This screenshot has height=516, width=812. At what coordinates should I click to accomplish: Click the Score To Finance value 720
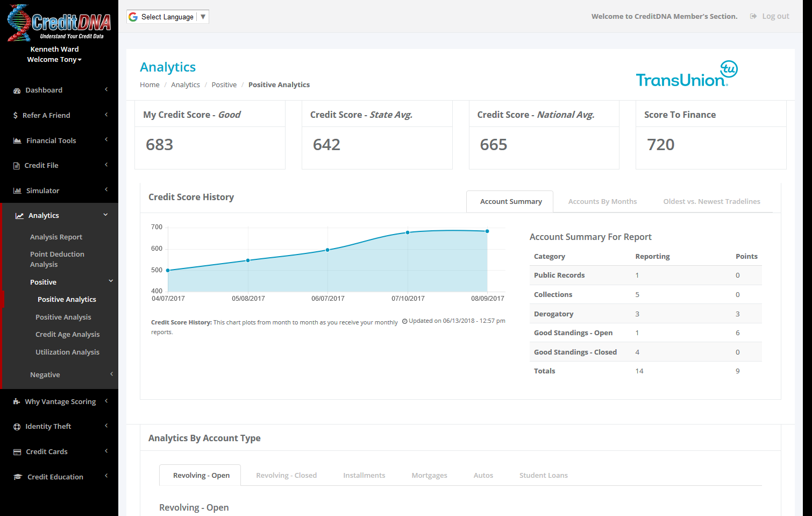pos(660,145)
